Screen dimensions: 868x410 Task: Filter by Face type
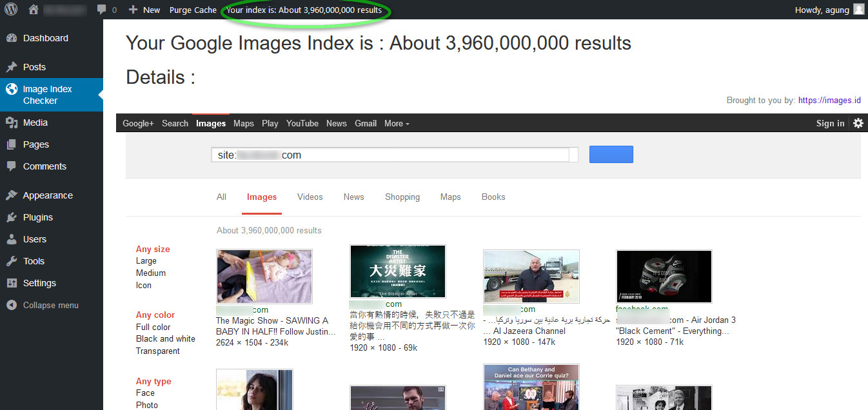click(x=145, y=393)
